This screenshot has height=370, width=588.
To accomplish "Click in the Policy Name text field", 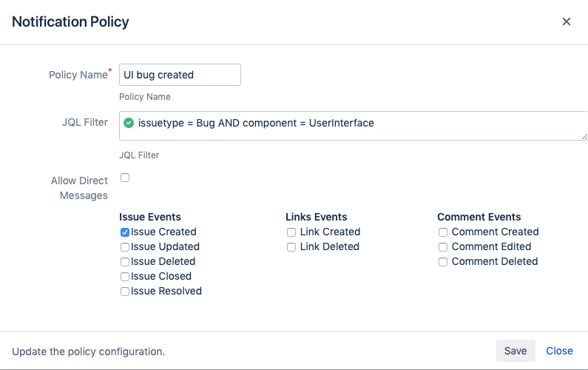I will pyautogui.click(x=180, y=75).
